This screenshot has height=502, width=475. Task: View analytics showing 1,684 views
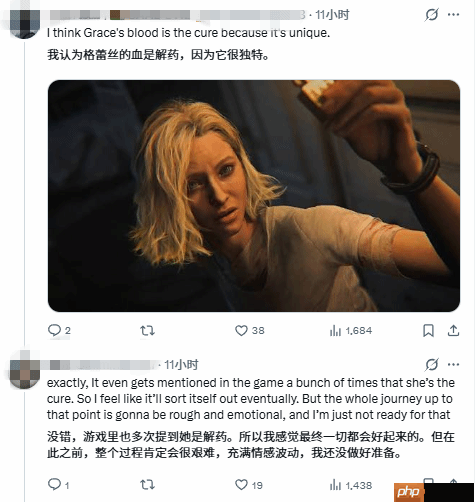pyautogui.click(x=351, y=331)
